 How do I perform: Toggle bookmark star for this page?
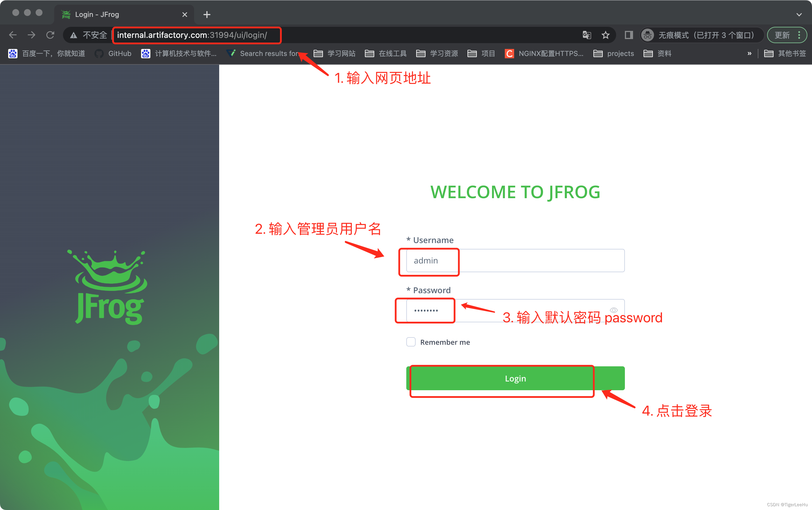pos(606,35)
